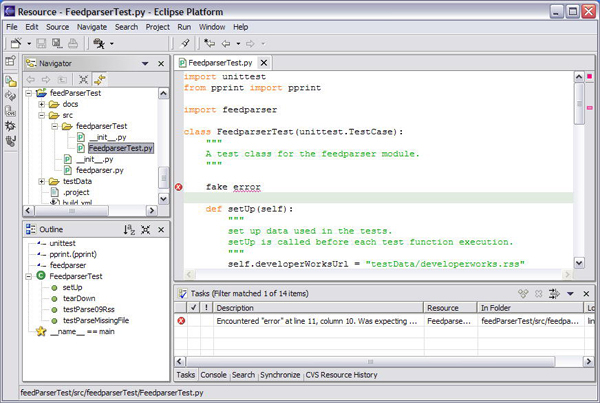Click the editor's vertical scrollbar thumb
This screenshot has height=403, width=600.
tap(579, 103)
